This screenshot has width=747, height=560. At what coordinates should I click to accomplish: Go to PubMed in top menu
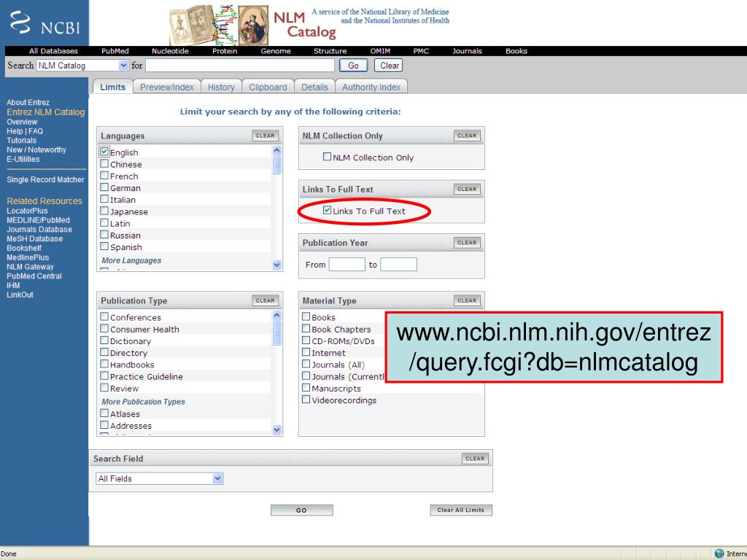(x=115, y=51)
